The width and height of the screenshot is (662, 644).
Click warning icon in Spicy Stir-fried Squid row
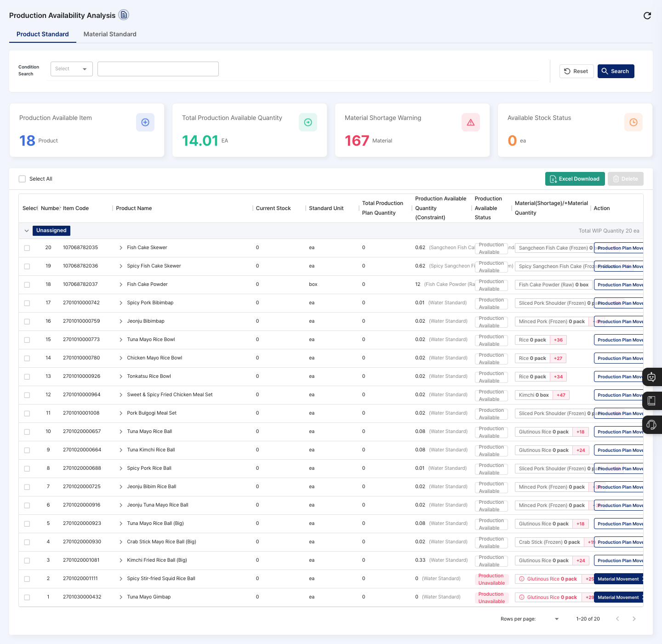tap(522, 579)
